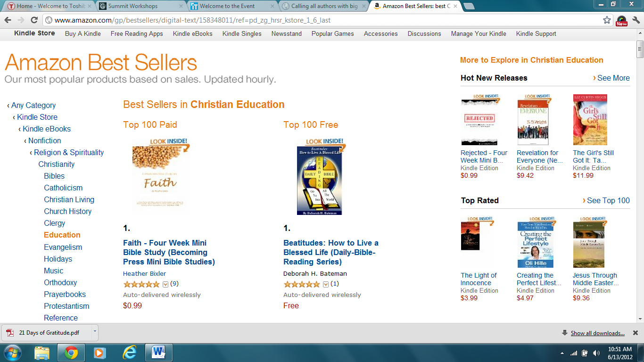Open Chrome's wrench settings menu
This screenshot has height=362, width=644.
636,20
